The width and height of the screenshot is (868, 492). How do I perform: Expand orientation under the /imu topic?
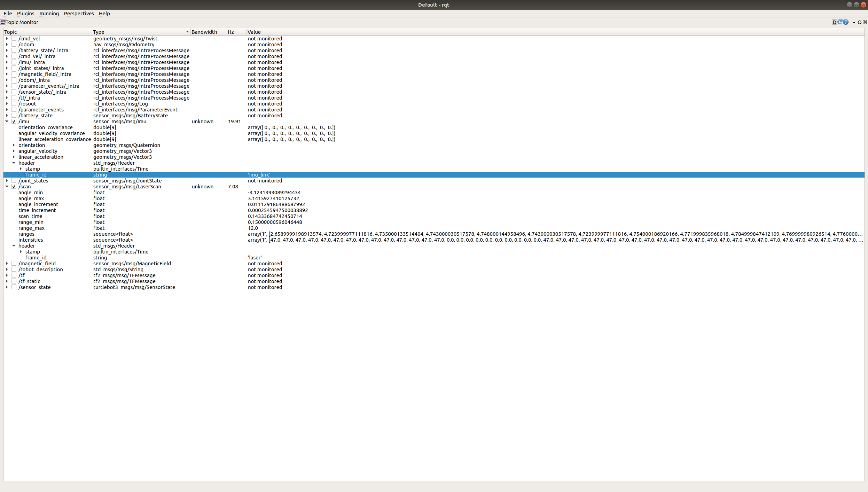click(13, 145)
